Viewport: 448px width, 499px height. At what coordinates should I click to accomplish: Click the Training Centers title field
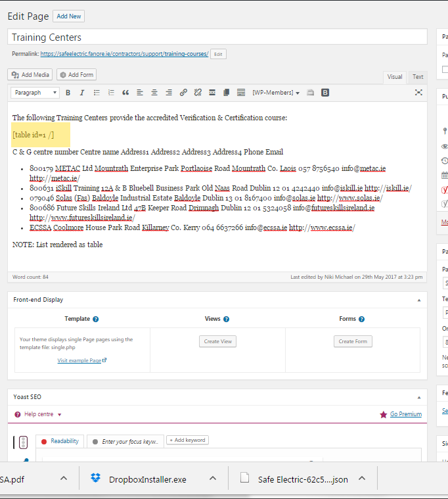pos(217,37)
